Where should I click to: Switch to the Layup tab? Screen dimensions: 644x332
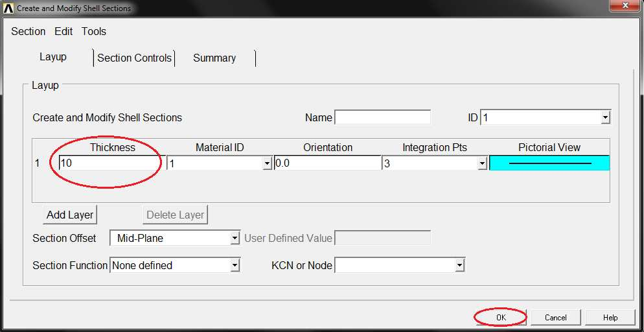click(53, 57)
